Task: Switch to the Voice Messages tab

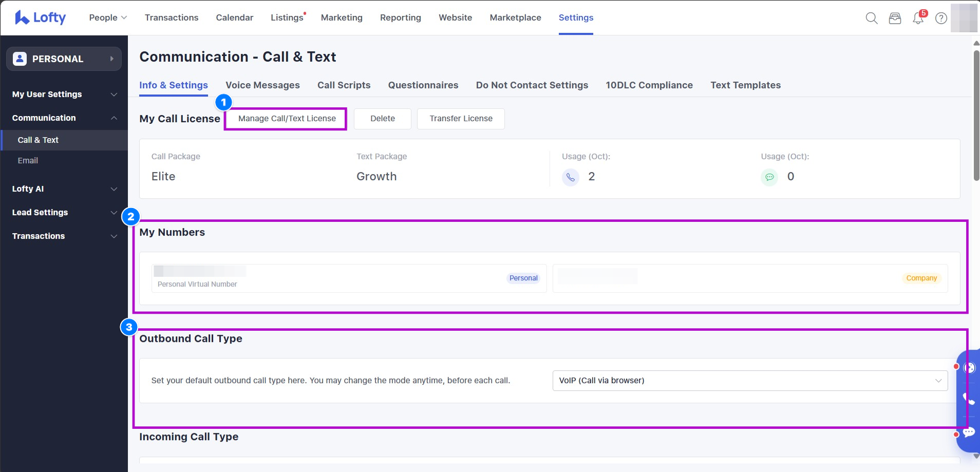Action: [x=262, y=85]
